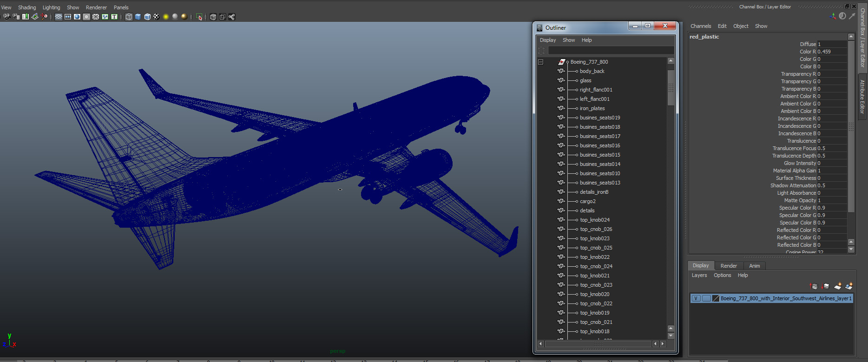Enable smooth shade all blue cube icon
This screenshot has height=362, width=868.
tap(138, 17)
